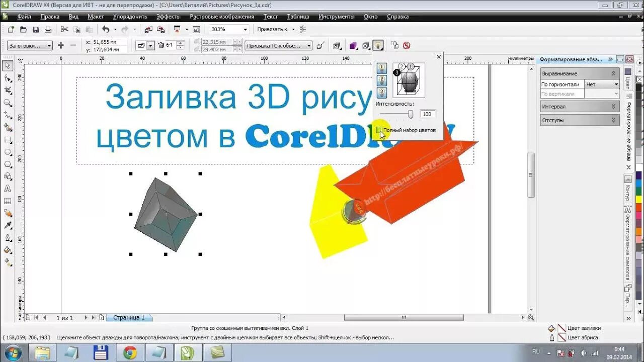
Task: Open the 'Заготовки' presets dropdown
Action: coord(30,46)
